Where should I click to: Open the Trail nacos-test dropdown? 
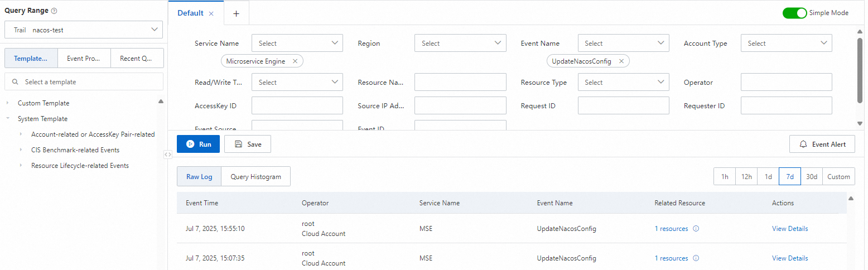click(84, 30)
